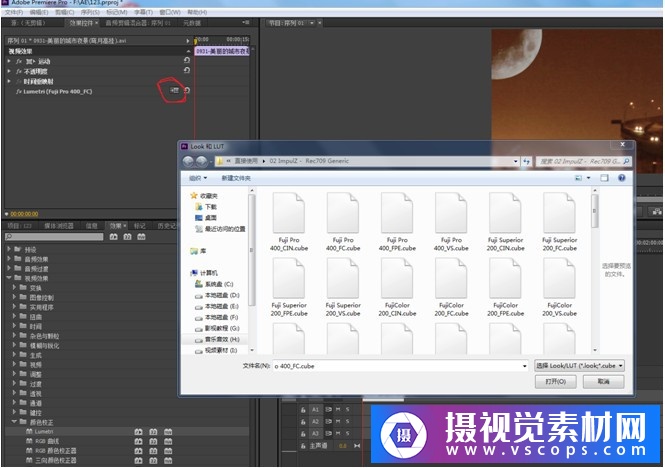Select Fuji Pro 400_VS.cube file

pos(451,222)
